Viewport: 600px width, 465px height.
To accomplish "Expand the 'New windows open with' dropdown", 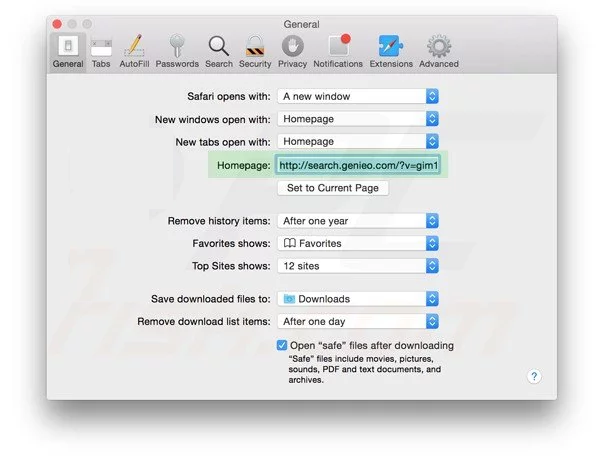I will pyautogui.click(x=358, y=119).
